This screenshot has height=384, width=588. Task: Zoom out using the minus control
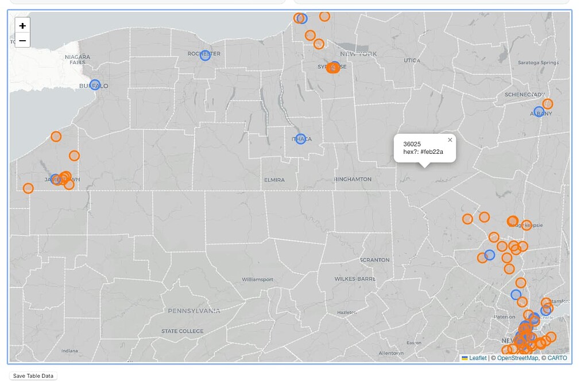coord(22,40)
